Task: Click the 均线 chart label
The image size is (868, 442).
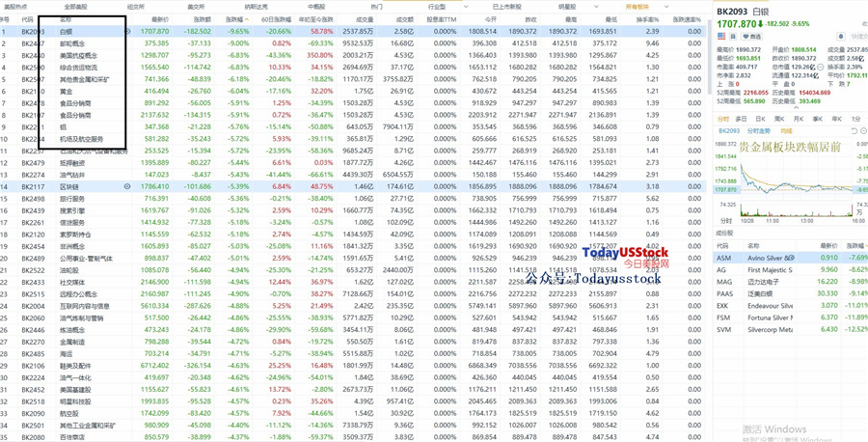Action: 786,131
